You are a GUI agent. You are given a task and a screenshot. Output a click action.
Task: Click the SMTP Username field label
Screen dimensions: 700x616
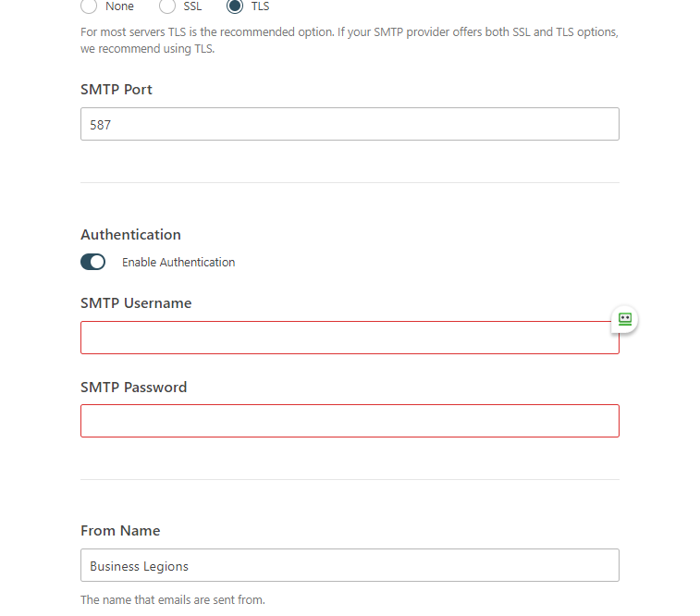(x=136, y=303)
